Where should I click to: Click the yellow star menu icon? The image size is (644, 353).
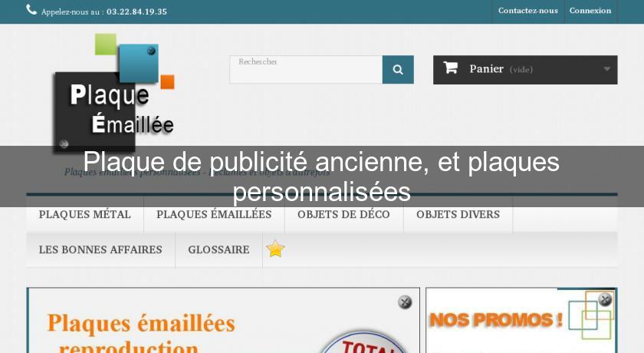(275, 249)
